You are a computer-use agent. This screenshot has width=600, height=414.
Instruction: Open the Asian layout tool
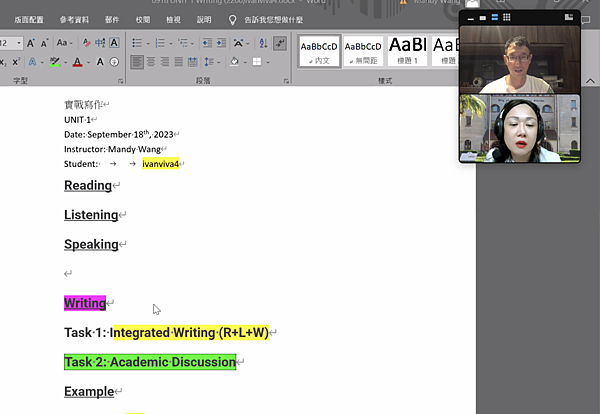238,43
